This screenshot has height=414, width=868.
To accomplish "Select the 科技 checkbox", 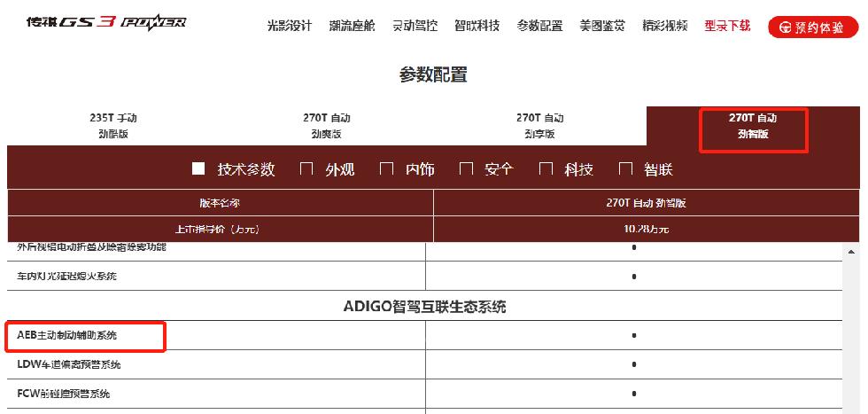I will (x=546, y=168).
